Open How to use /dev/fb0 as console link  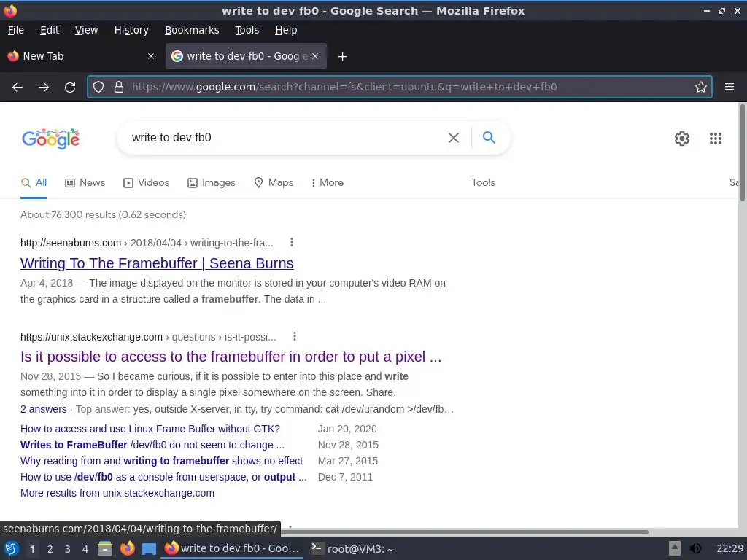[163, 477]
